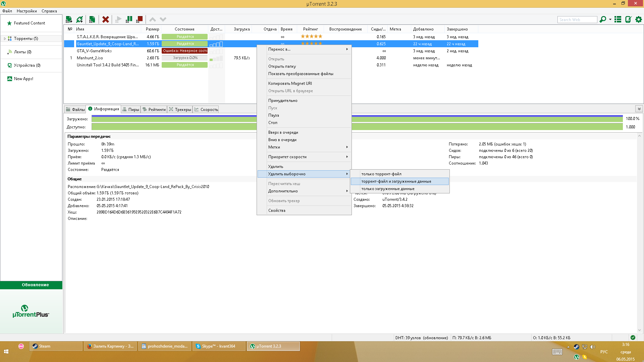Open Skype window from taskbar
644x362 pixels.
tap(220, 346)
